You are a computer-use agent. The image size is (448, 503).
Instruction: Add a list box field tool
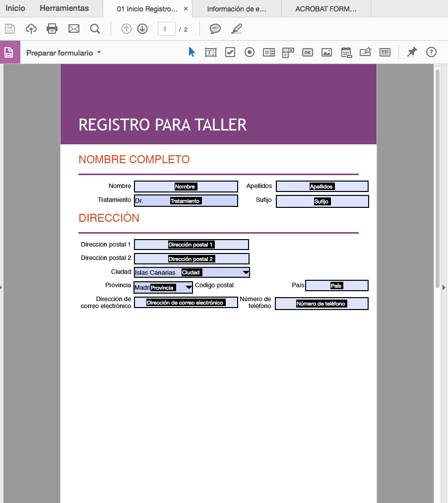(x=268, y=52)
